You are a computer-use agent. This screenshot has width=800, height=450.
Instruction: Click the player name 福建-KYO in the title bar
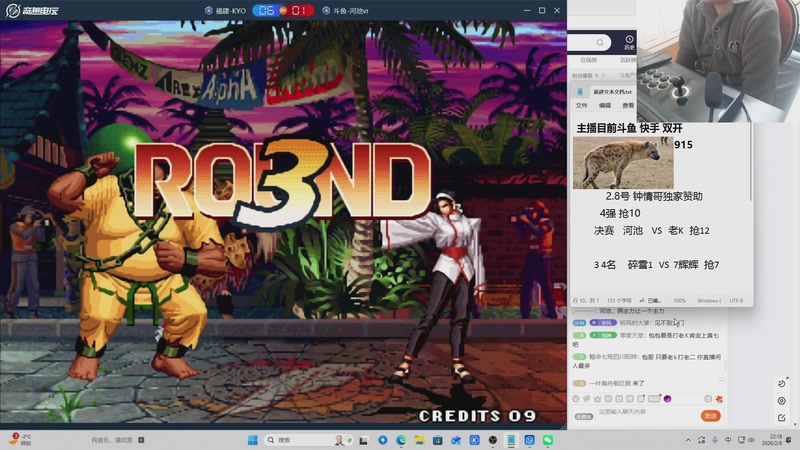coord(230,10)
